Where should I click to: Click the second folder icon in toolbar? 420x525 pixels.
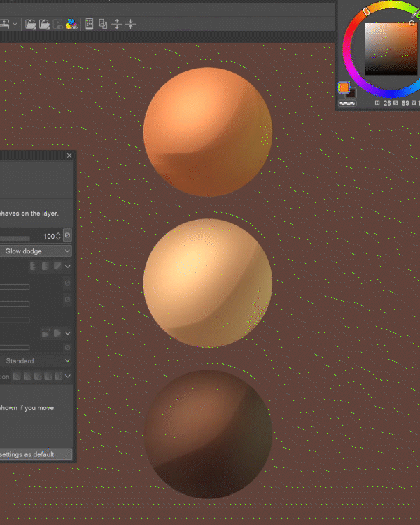44,24
